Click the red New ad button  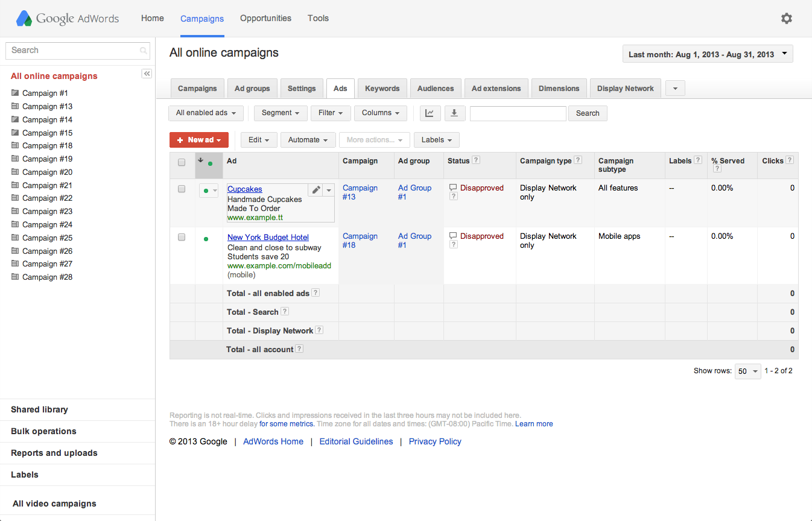[199, 140]
